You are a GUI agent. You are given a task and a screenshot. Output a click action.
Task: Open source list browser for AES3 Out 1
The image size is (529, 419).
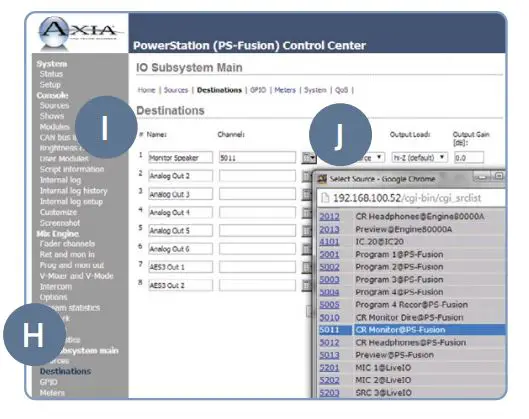(307, 267)
